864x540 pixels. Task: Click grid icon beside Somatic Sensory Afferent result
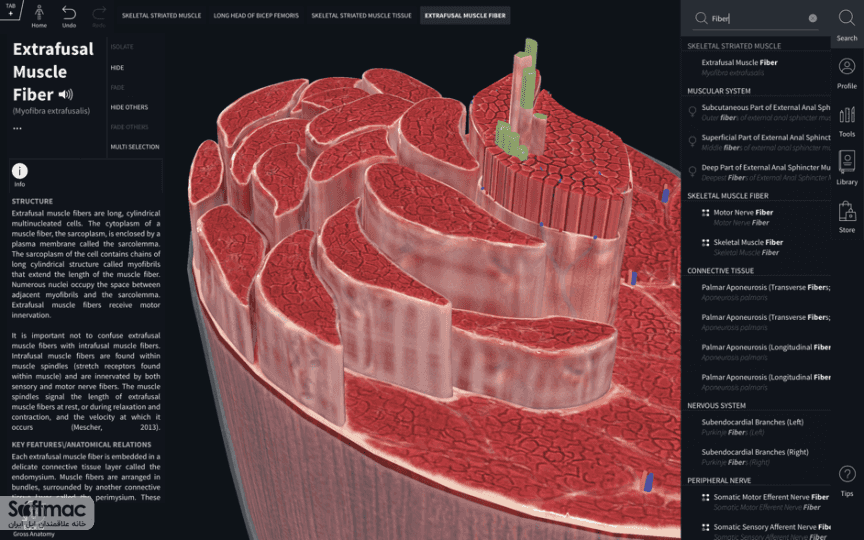click(705, 527)
